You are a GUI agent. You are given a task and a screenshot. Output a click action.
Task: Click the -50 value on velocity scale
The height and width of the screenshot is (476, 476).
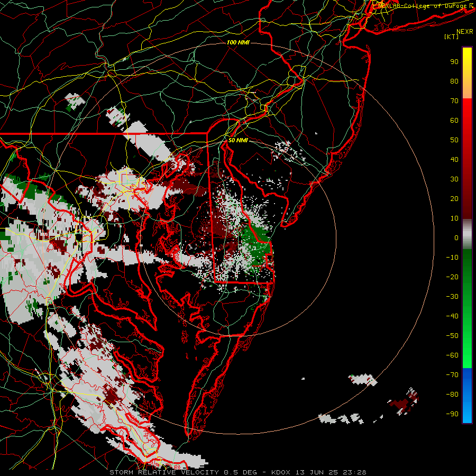[x=452, y=336]
